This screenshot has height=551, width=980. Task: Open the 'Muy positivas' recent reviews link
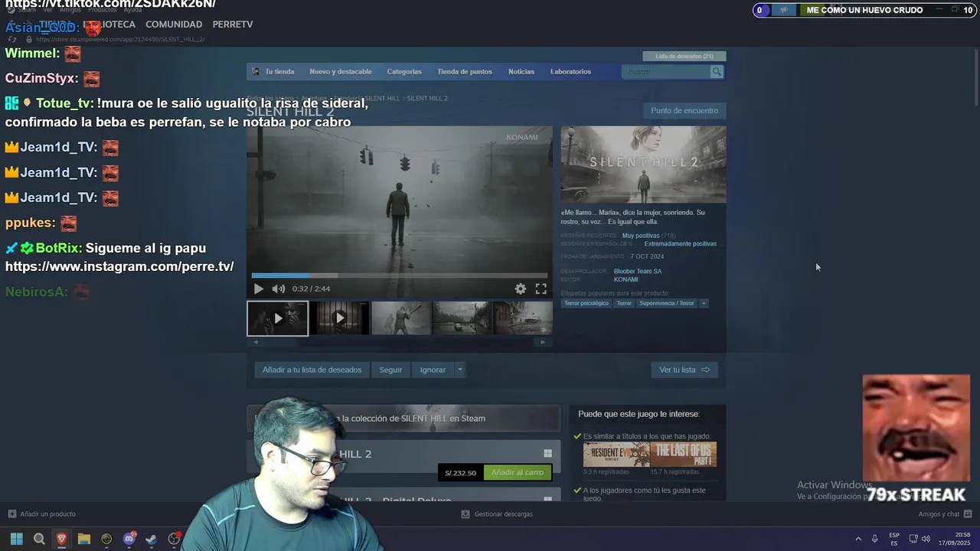[x=641, y=236]
